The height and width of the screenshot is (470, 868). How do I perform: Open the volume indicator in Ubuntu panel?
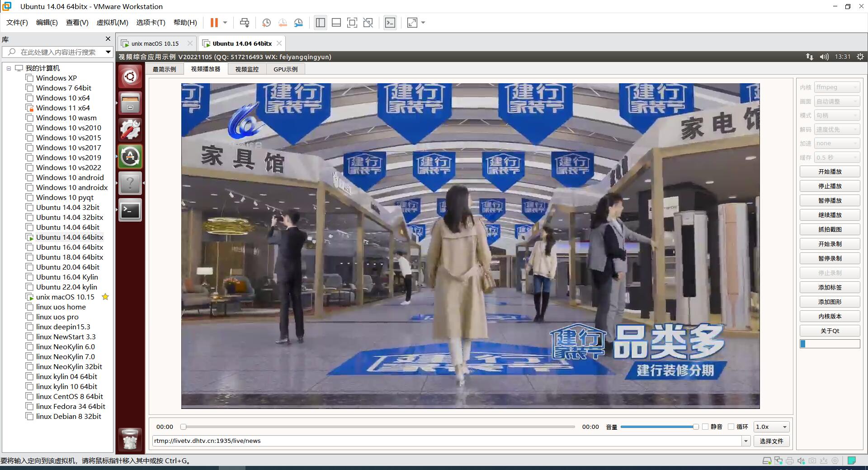pos(824,57)
